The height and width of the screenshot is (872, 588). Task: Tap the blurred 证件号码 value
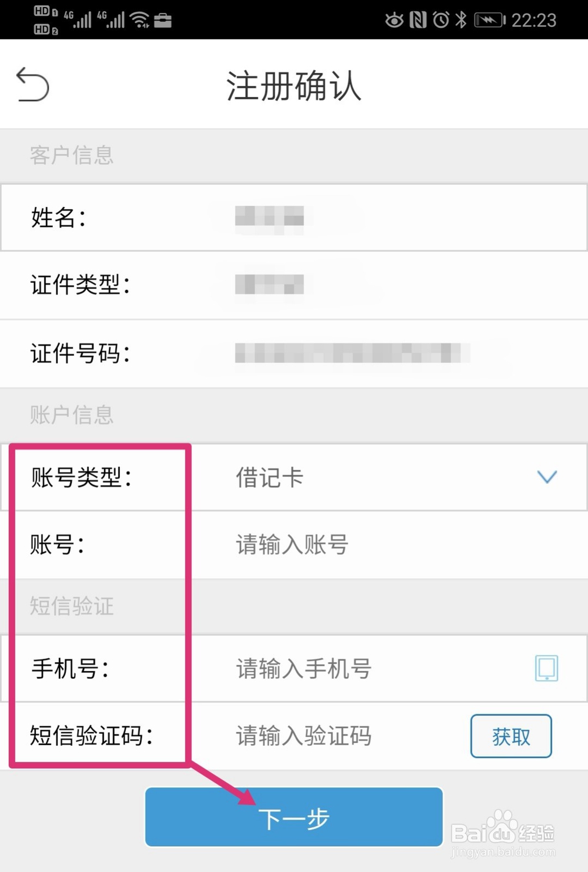[x=352, y=353]
